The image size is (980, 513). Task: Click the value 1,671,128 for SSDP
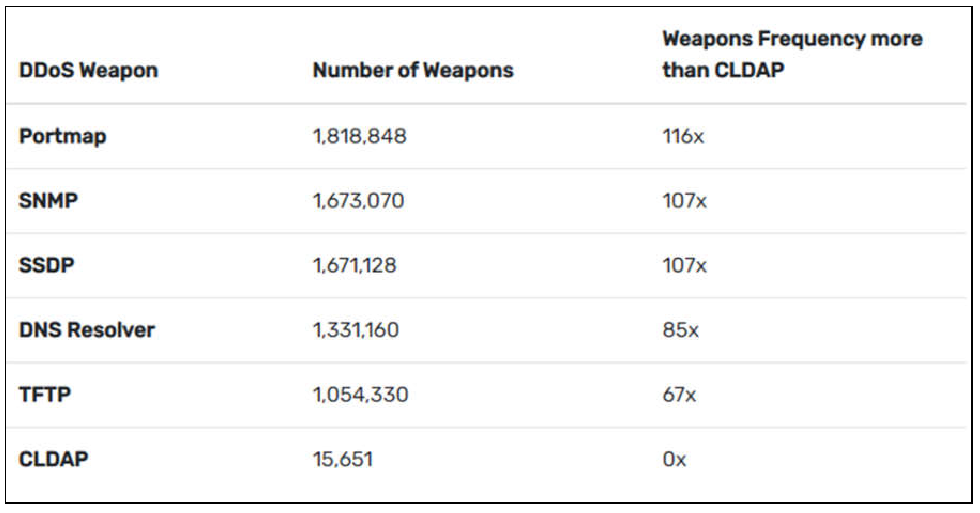pyautogui.click(x=355, y=265)
